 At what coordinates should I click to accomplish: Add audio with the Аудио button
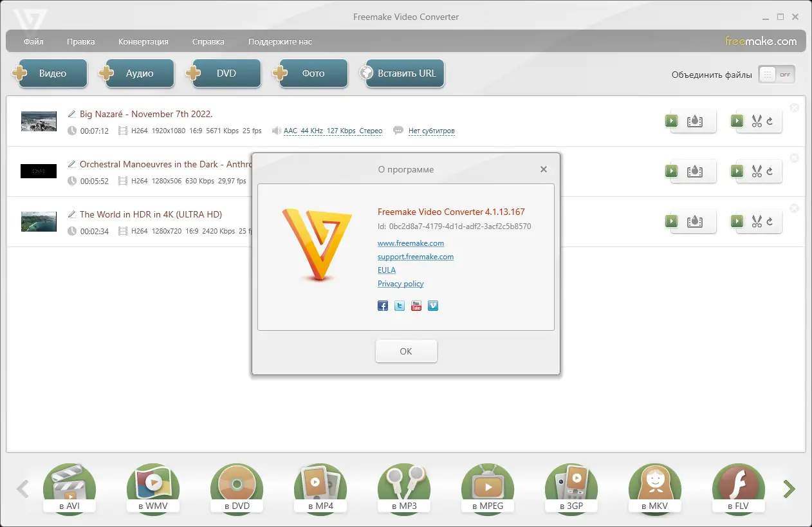click(x=138, y=73)
